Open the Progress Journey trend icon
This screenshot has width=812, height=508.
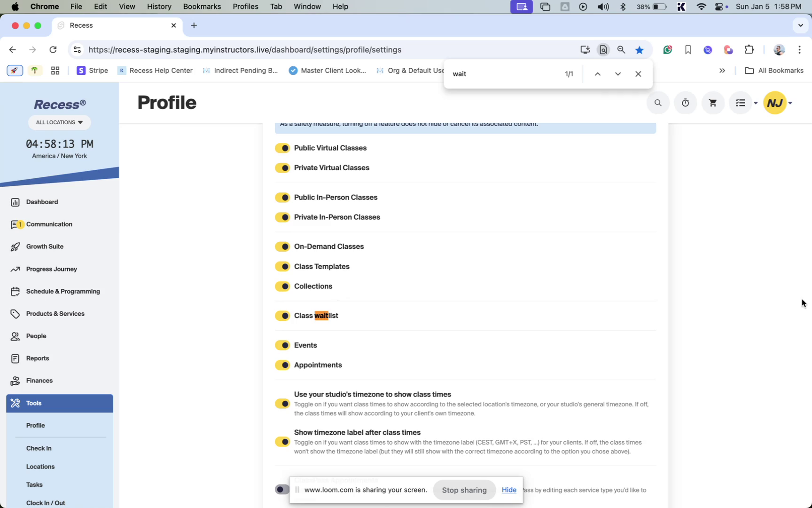pos(15,269)
